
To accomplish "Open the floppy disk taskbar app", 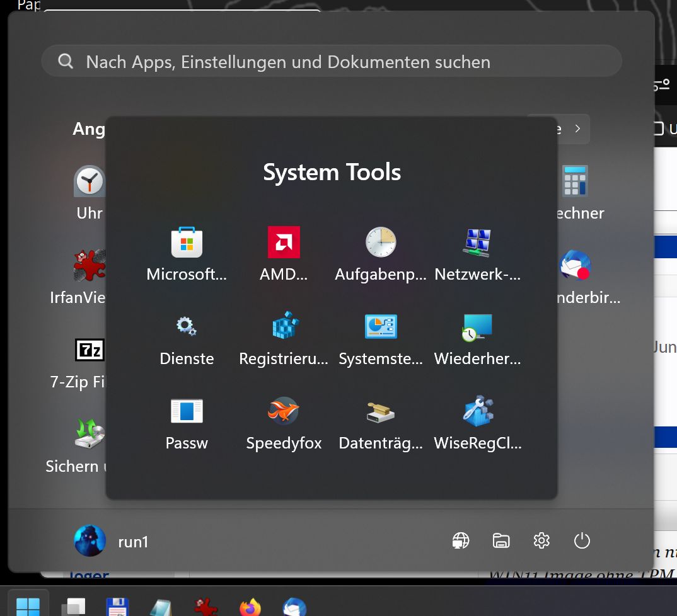I will pos(117,607).
